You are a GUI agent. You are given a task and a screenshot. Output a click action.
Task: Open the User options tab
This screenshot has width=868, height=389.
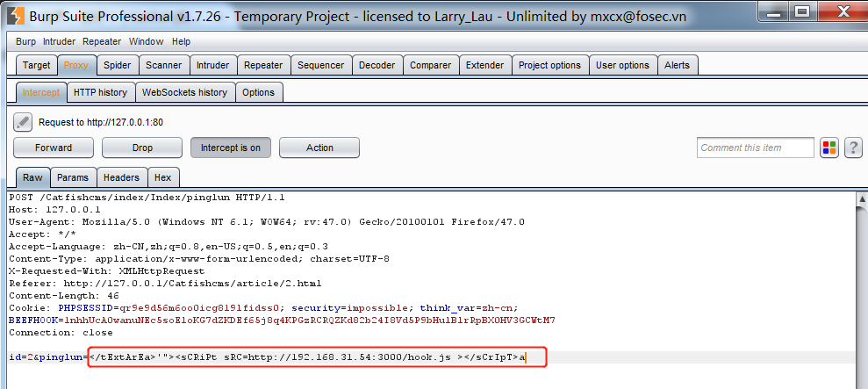622,65
